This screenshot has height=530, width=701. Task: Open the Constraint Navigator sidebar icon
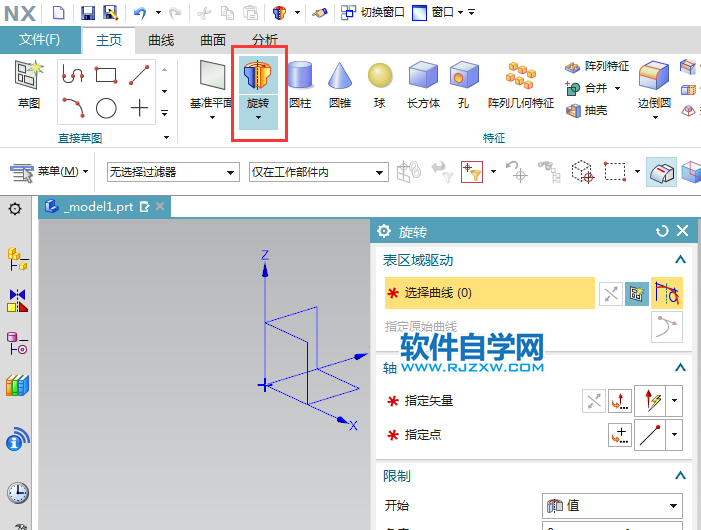coord(18,300)
